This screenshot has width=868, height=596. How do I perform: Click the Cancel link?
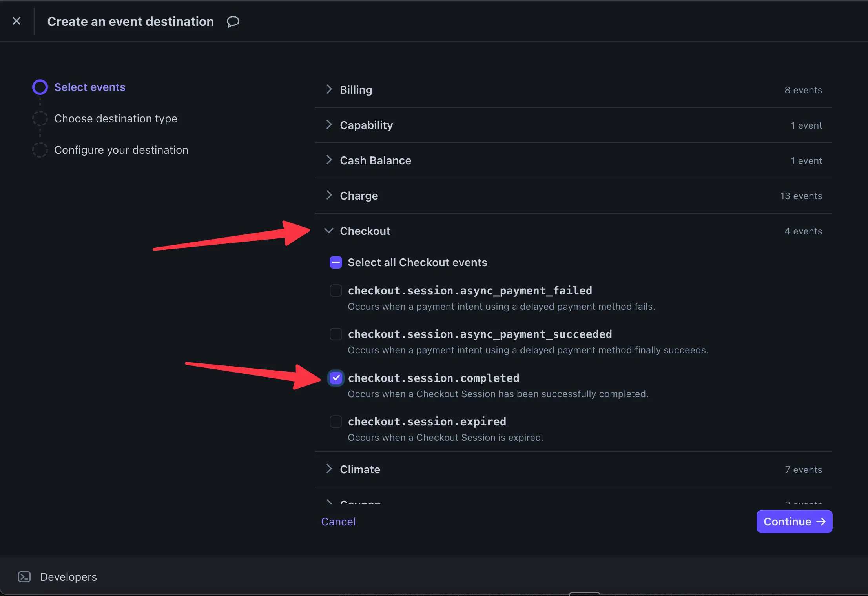point(338,521)
